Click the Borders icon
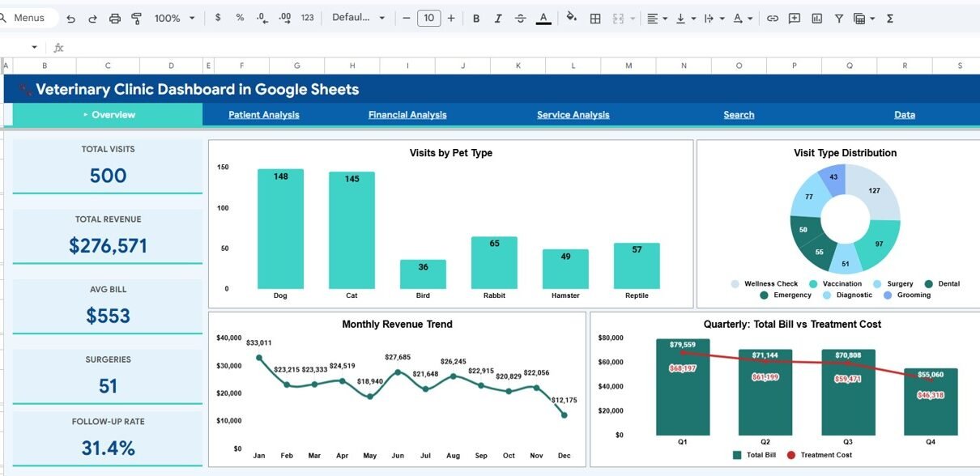980x476 pixels. point(595,18)
